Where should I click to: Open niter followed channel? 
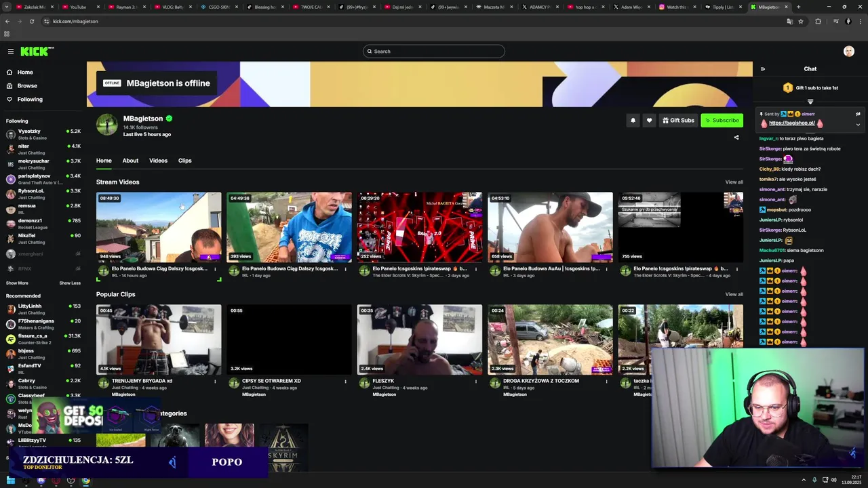point(43,149)
